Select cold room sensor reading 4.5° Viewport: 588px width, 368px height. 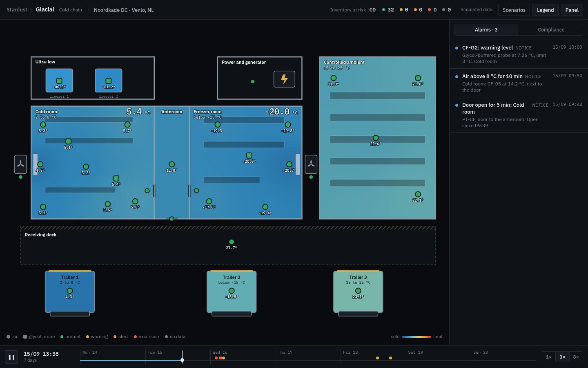pos(40,164)
